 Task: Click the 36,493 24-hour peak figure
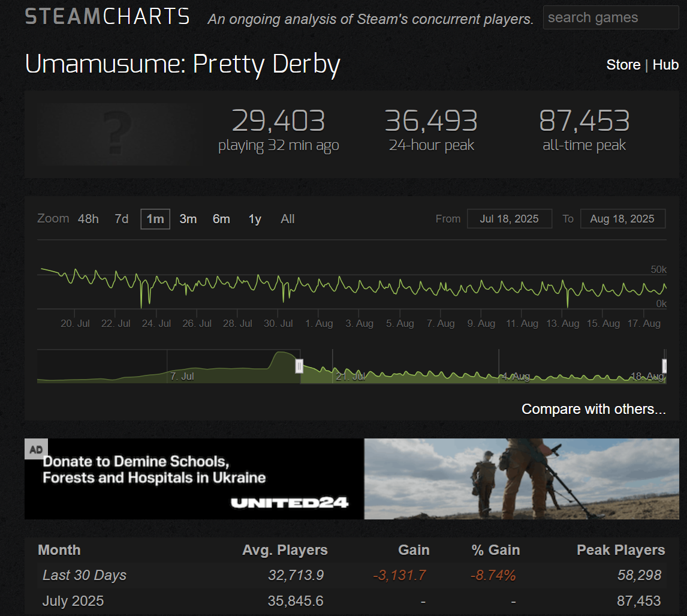(x=431, y=121)
